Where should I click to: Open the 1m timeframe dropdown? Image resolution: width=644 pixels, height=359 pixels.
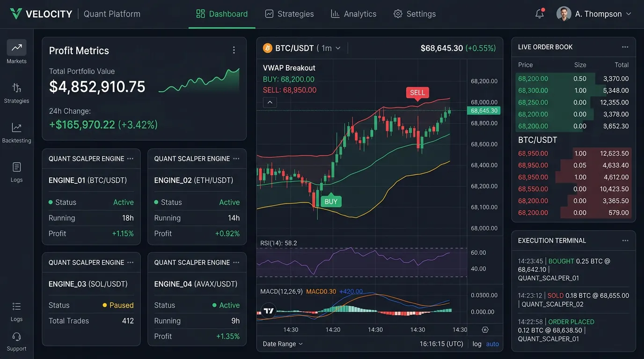pyautogui.click(x=331, y=48)
